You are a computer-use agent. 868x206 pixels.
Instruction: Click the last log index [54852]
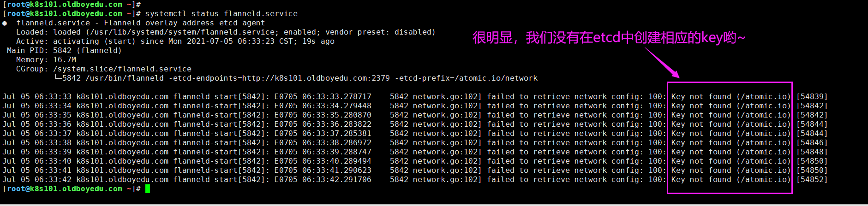(812, 180)
